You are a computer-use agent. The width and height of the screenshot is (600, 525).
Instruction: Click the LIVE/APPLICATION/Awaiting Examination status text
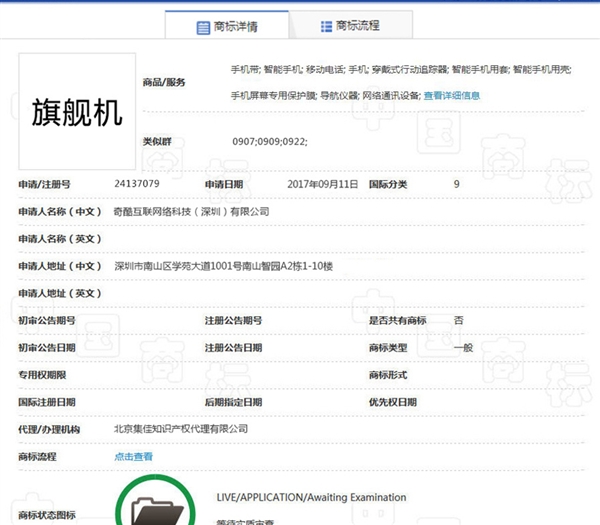(x=311, y=497)
